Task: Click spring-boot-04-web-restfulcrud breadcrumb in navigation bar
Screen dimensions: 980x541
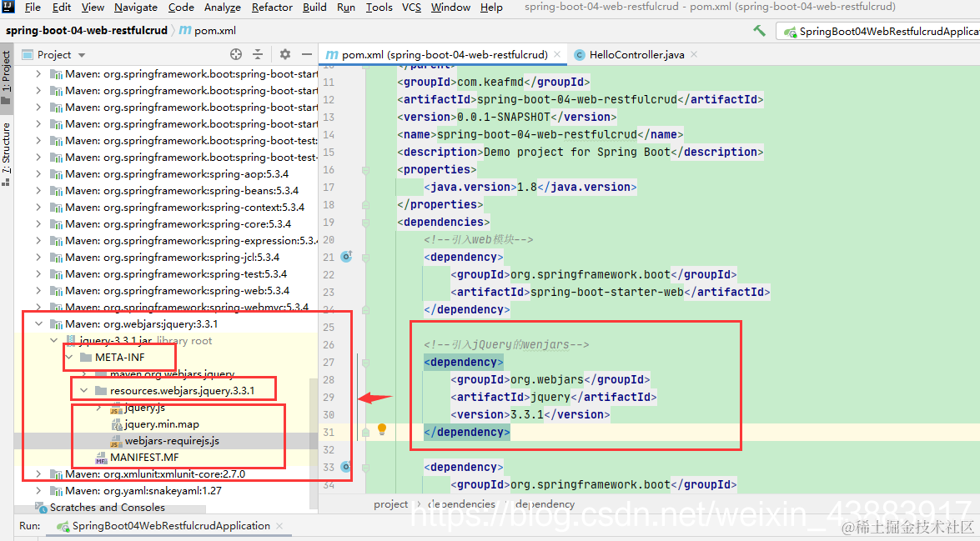Action: click(86, 30)
